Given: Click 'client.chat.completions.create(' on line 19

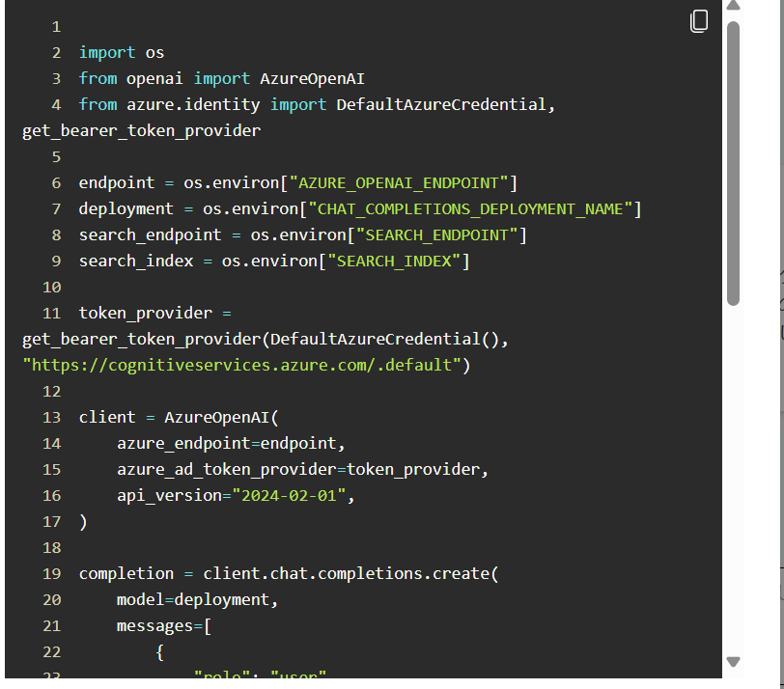Looking at the screenshot, I should [351, 573].
